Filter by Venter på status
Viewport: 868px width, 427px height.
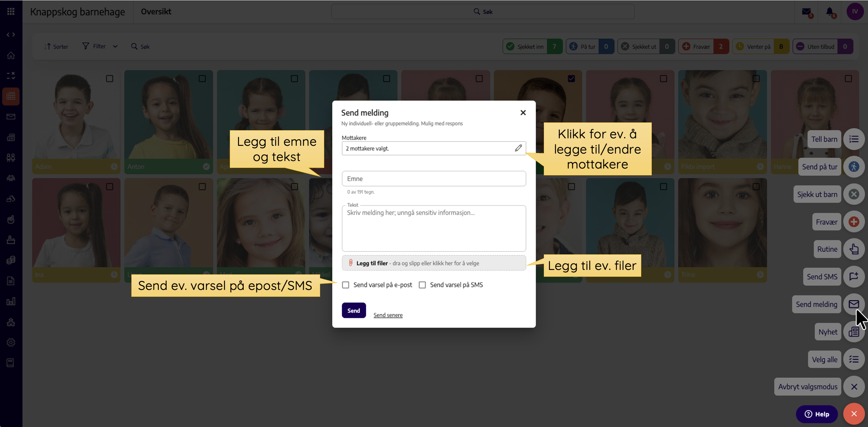(x=761, y=46)
